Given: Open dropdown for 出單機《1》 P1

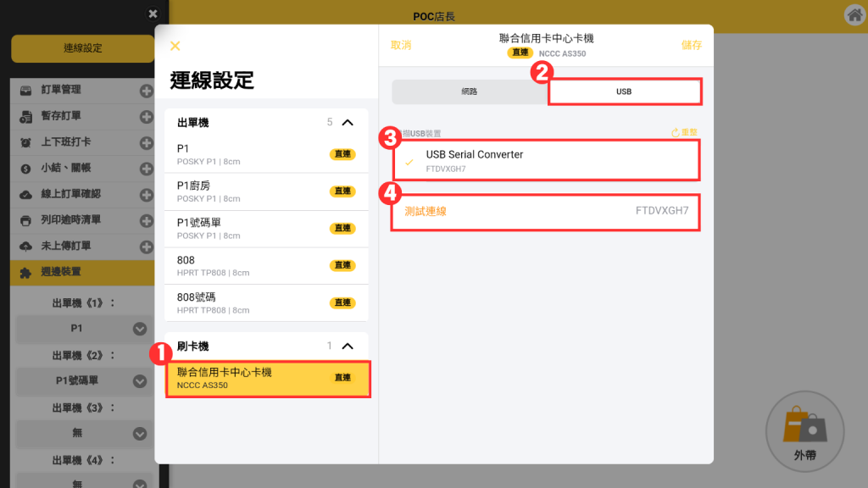Looking at the screenshot, I should click(x=140, y=329).
